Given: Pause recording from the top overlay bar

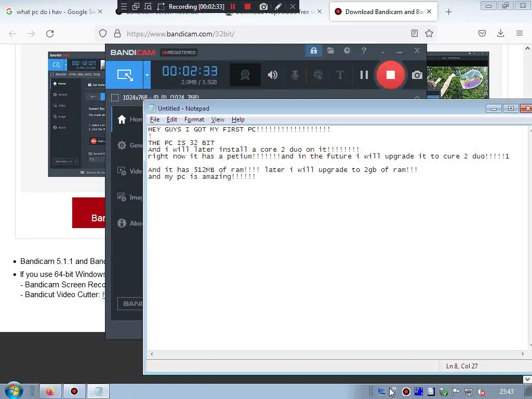Looking at the screenshot, I should pos(233,6).
